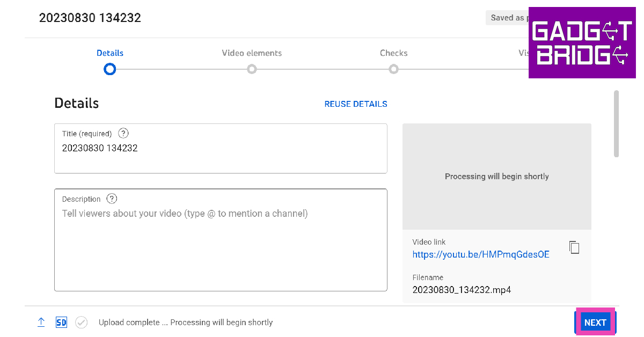Click the SD quality status icon
Viewport: 644px width, 337px height.
tap(61, 322)
